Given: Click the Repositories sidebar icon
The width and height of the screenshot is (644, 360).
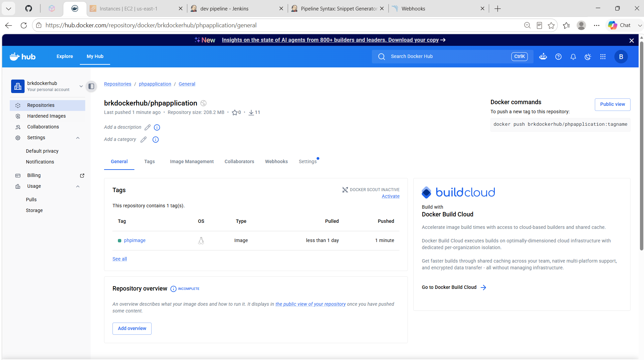Looking at the screenshot, I should (18, 106).
